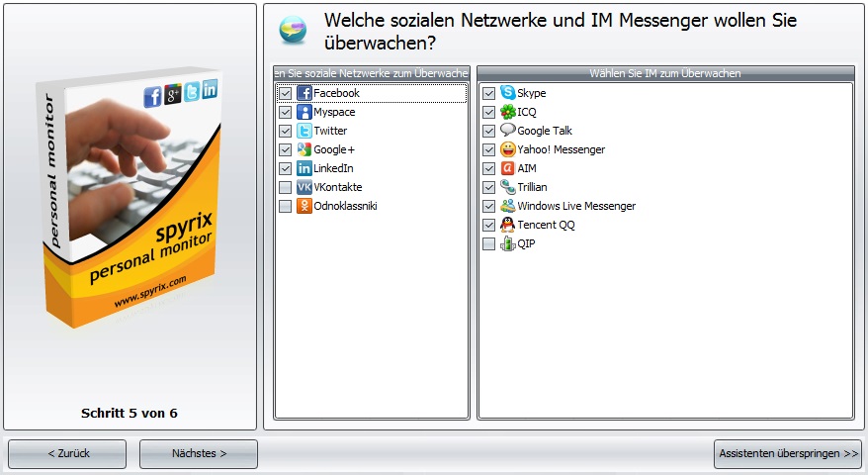This screenshot has width=868, height=475.
Task: Uncheck the Twitter checkbox
Action: point(285,131)
